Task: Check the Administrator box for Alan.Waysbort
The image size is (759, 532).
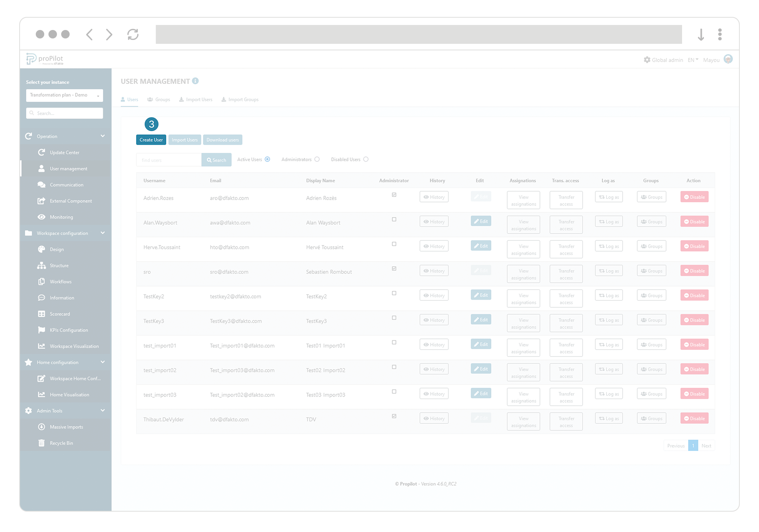Action: click(394, 219)
